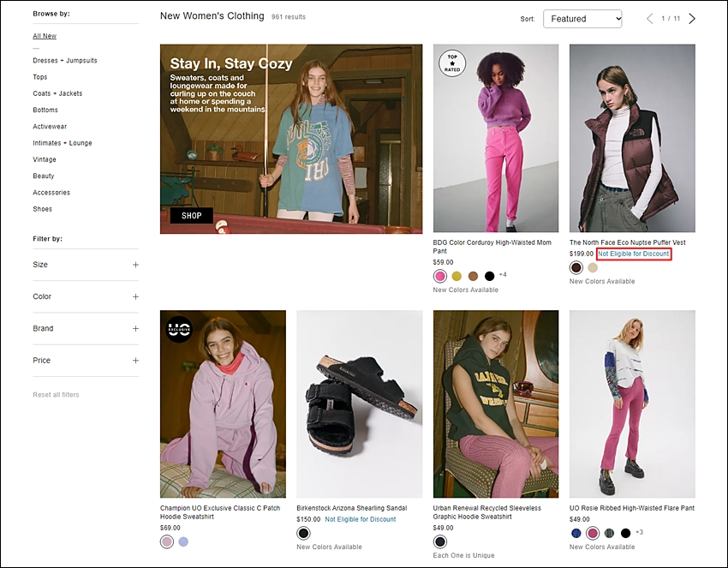Screen dimensions: 728x568
Task: Select the yellow swatch for the corduroy mom pant
Action: pyautogui.click(x=456, y=277)
